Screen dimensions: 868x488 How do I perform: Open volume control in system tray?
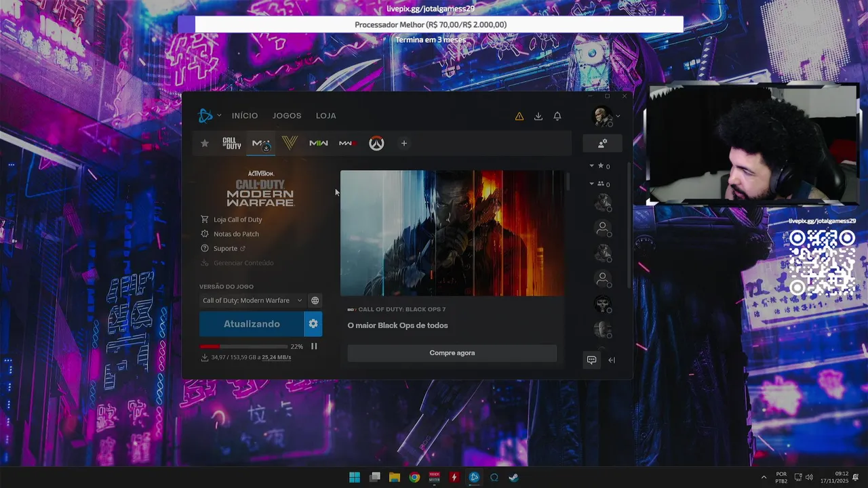[809, 477]
